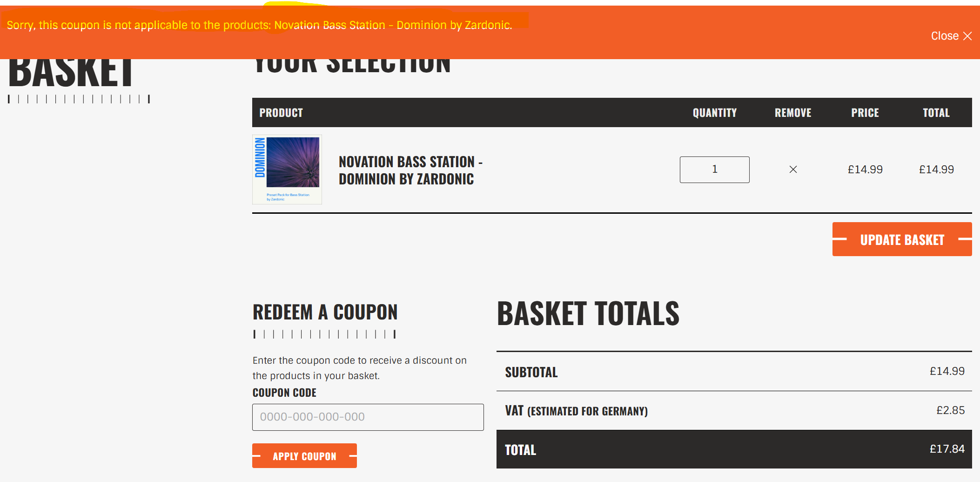
Task: Remove Novation Bass Station item using X icon
Action: pyautogui.click(x=793, y=170)
